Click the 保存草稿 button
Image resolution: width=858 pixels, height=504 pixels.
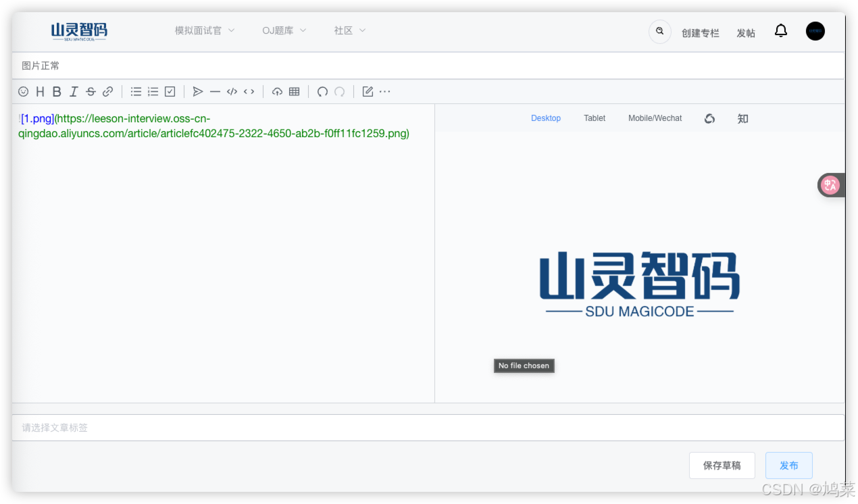[x=722, y=465]
